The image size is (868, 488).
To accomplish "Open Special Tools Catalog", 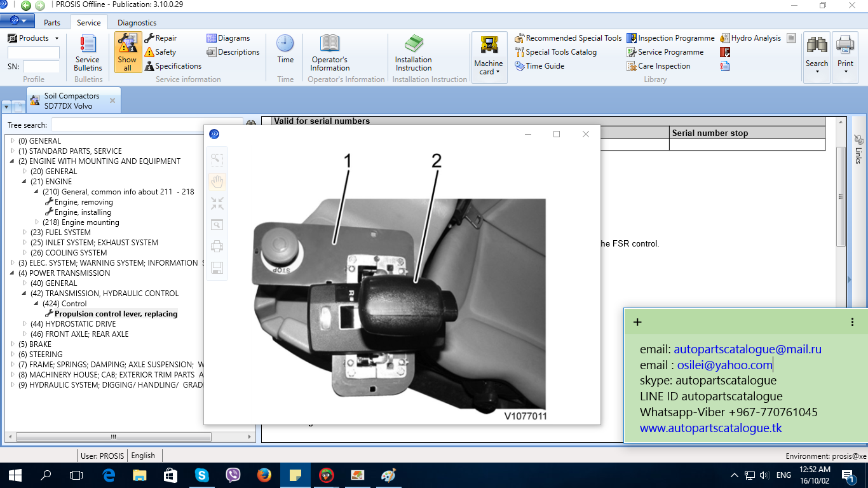I will point(556,52).
